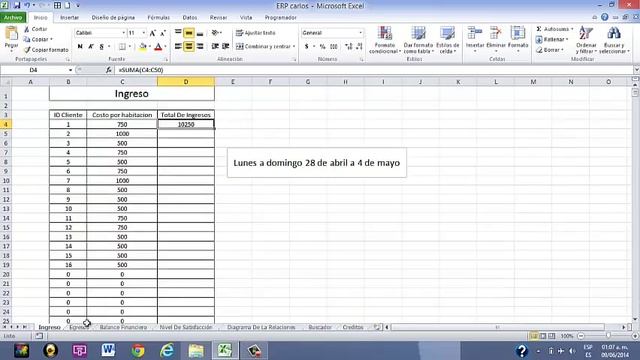Increase font size with large A
This screenshot has width=640, height=360.
(x=152, y=33)
